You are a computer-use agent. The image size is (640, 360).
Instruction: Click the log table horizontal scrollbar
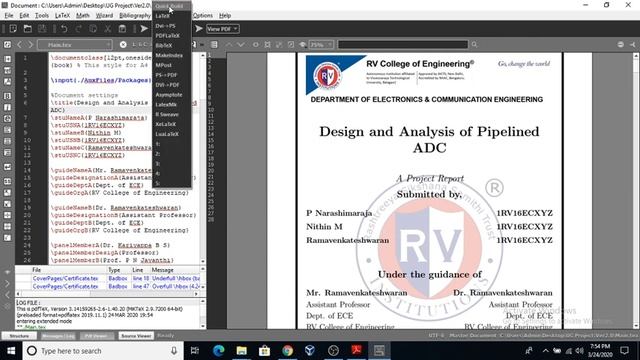pyautogui.click(x=108, y=294)
